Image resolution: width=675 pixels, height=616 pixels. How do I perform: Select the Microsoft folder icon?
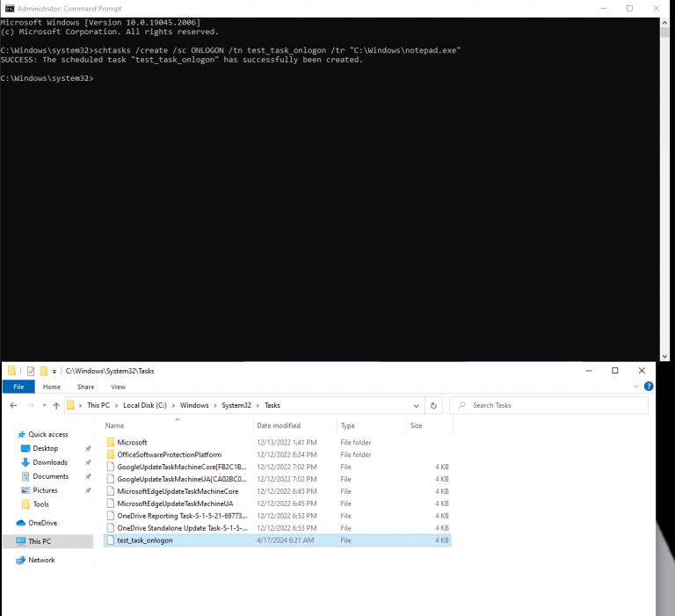point(111,442)
